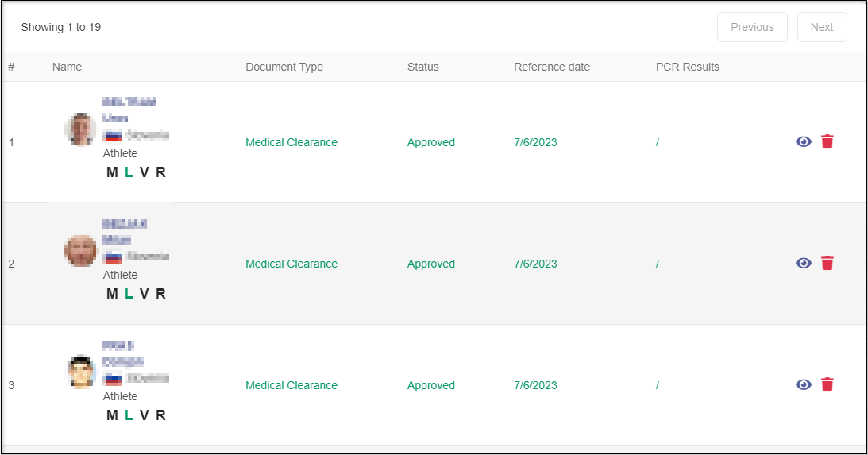View the row 1 document with the eye icon
Image resolution: width=868 pixels, height=455 pixels.
tap(804, 142)
